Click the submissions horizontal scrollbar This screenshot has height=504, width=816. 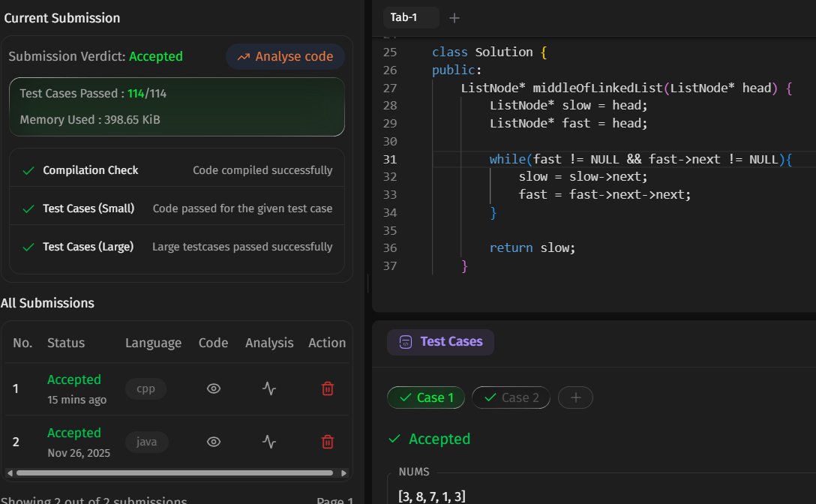pos(174,472)
